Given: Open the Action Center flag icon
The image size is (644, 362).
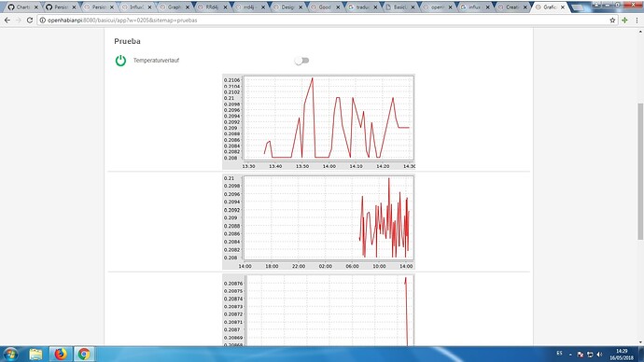Looking at the screenshot, I should click(581, 355).
